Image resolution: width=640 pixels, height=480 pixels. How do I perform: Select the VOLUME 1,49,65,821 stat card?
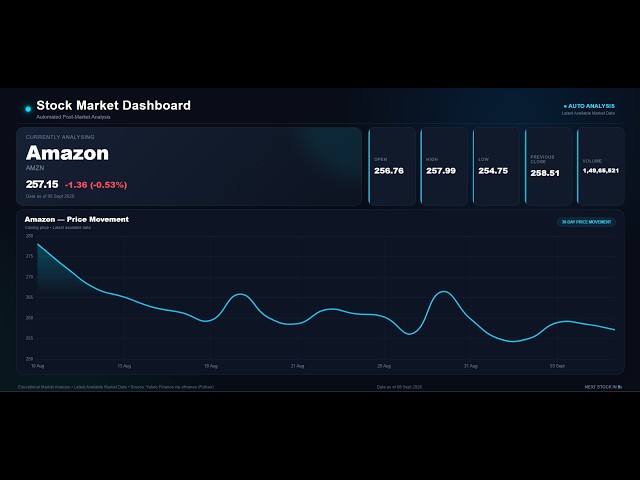coord(601,166)
